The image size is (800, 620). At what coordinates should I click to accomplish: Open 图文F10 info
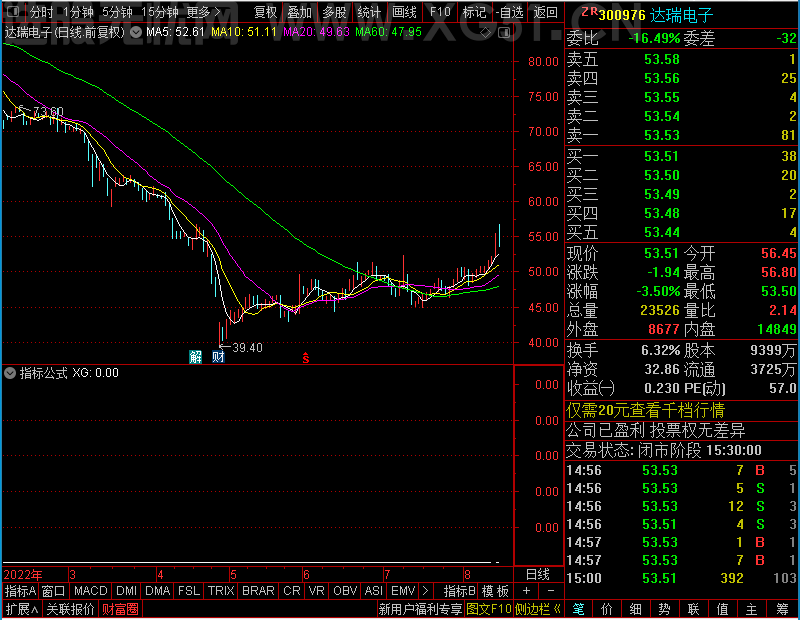click(x=489, y=609)
